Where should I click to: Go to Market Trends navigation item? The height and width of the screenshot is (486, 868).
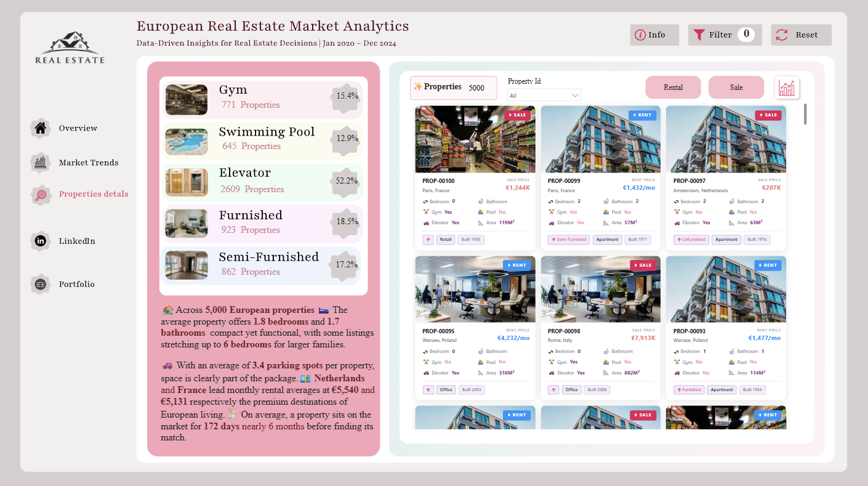(89, 163)
